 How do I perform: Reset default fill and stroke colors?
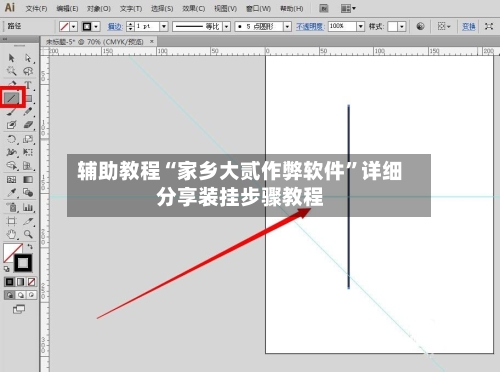pos(7,269)
